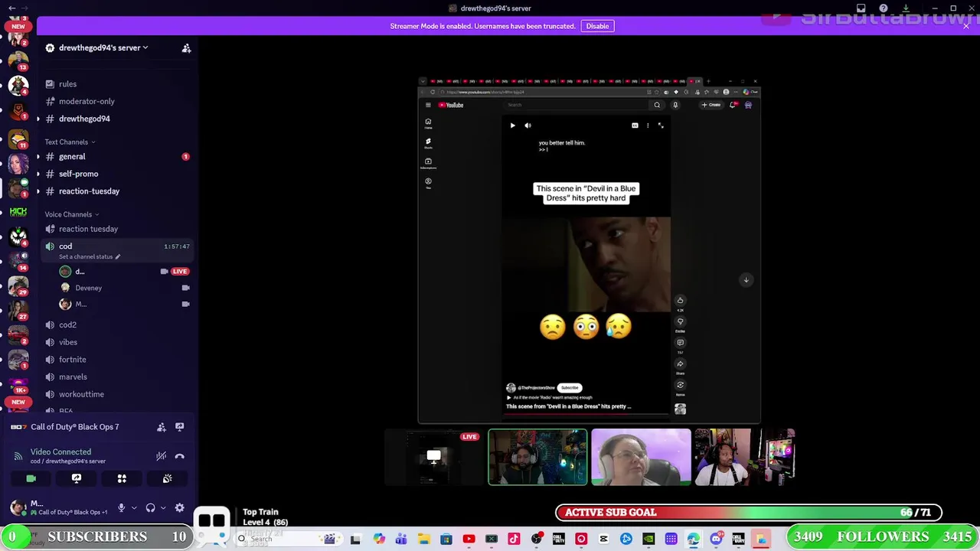The image size is (980, 551).
Task: Open the soundboard button
Action: (168, 478)
